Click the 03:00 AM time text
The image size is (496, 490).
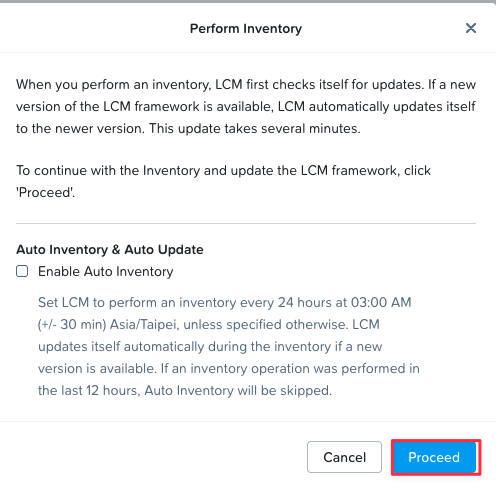[381, 302]
